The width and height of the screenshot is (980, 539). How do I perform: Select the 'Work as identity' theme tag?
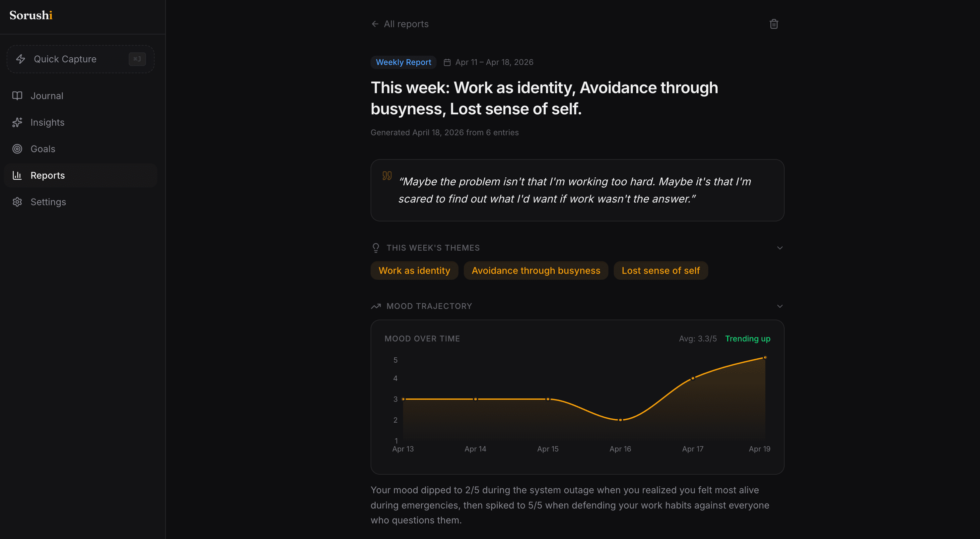(x=414, y=270)
